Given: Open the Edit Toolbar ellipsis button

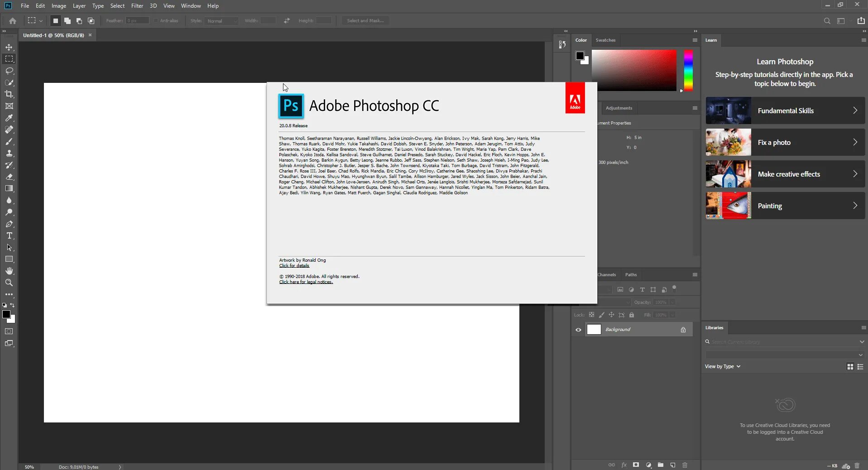Looking at the screenshot, I should [9, 294].
